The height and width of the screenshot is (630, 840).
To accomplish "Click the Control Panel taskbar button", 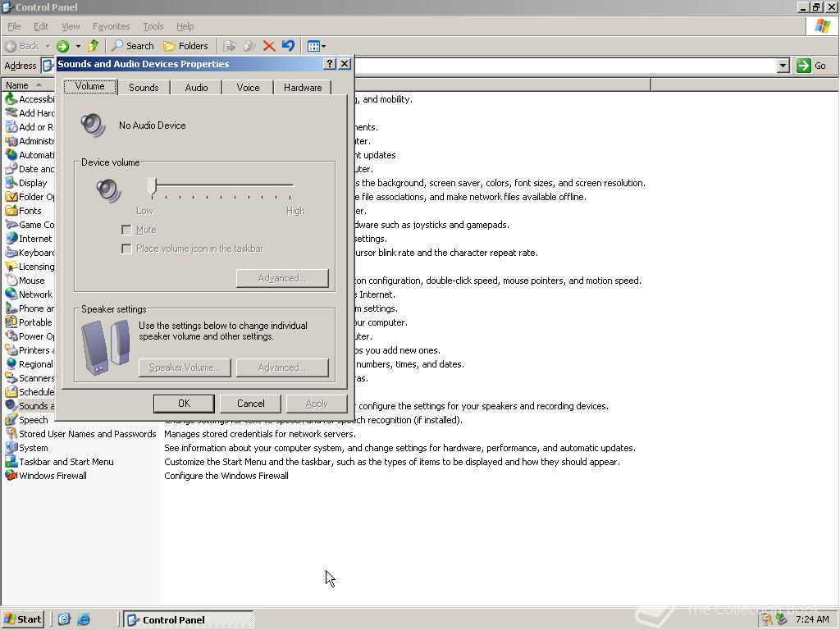I will click(x=189, y=620).
